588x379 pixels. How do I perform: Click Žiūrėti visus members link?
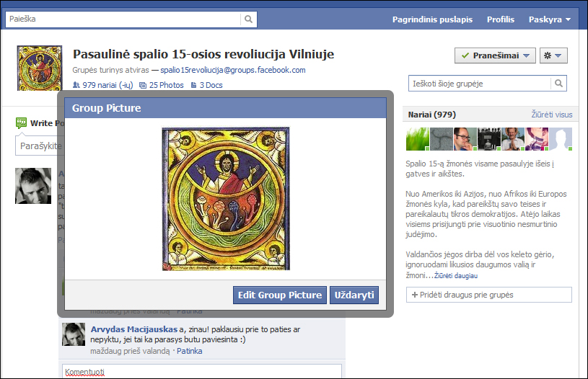coord(552,115)
